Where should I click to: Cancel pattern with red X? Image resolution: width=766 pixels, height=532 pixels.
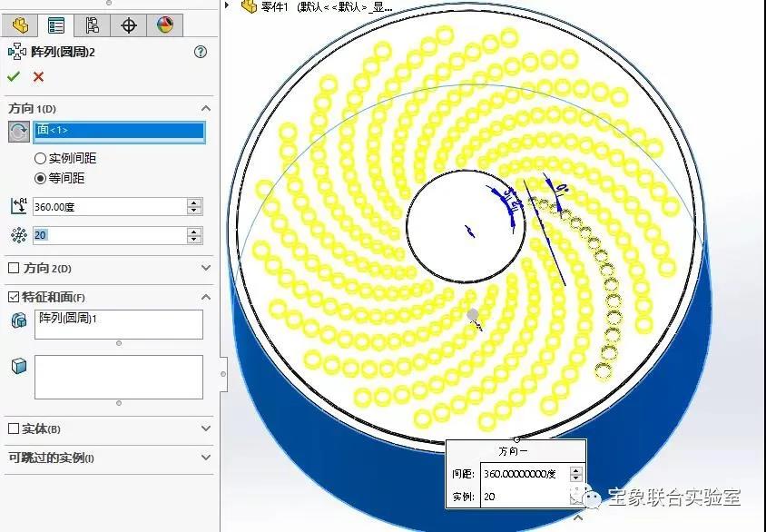point(38,76)
